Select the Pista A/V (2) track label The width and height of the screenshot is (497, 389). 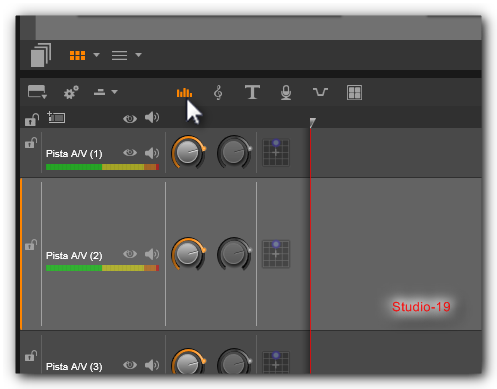pyautogui.click(x=74, y=256)
